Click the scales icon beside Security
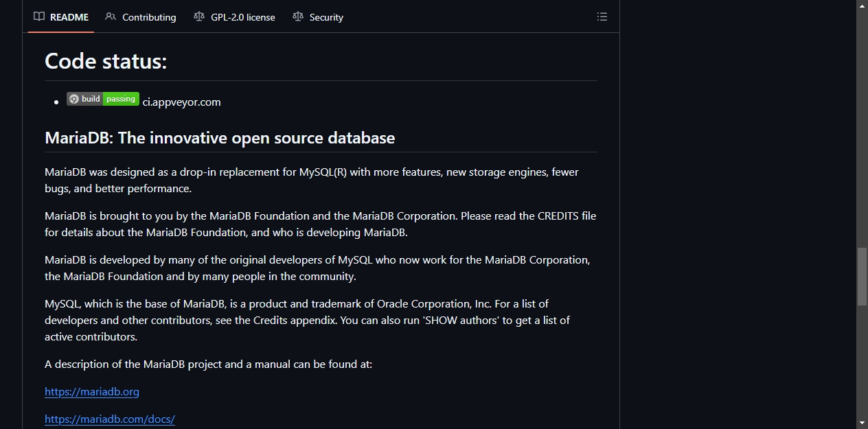 click(298, 17)
